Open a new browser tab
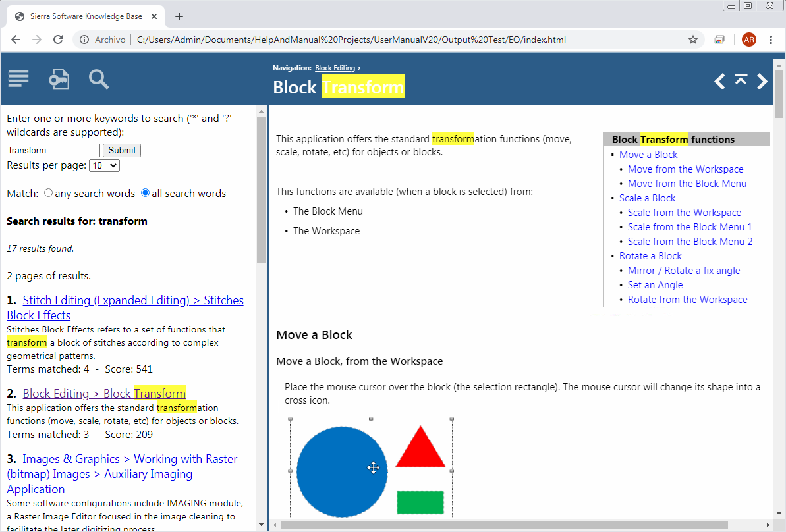 [179, 16]
